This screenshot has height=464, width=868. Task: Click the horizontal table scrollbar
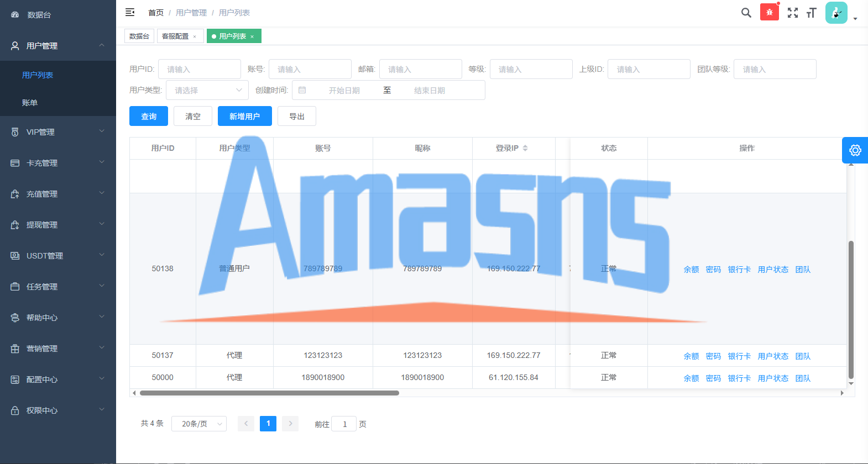tap(269, 393)
